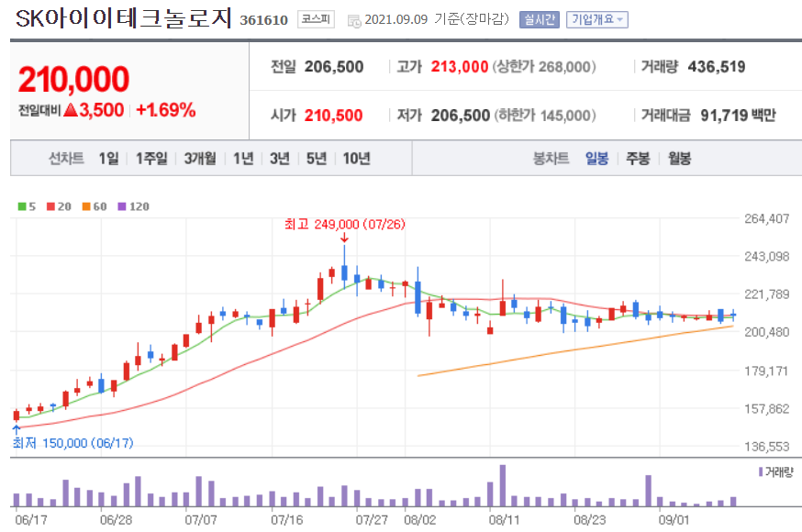The width and height of the screenshot is (802, 532).
Task: Click the tallest volume bar near 08/11
Action: [503, 485]
